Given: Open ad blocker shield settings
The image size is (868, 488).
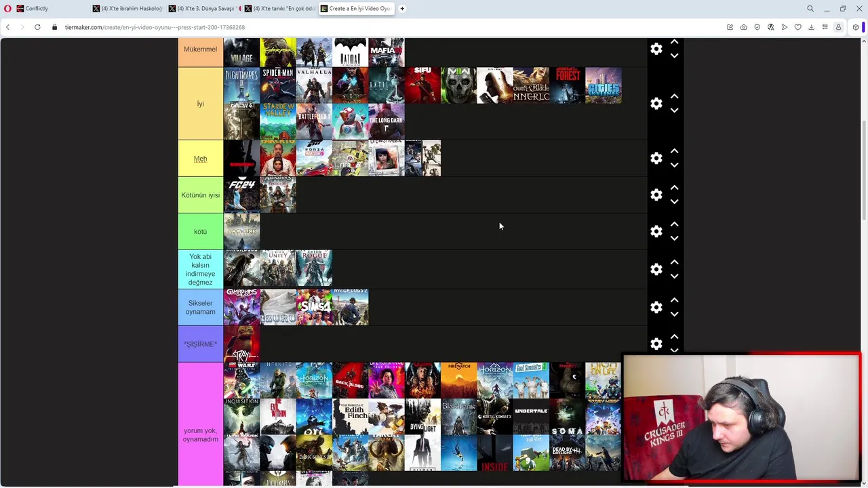Looking at the screenshot, I should click(x=757, y=27).
